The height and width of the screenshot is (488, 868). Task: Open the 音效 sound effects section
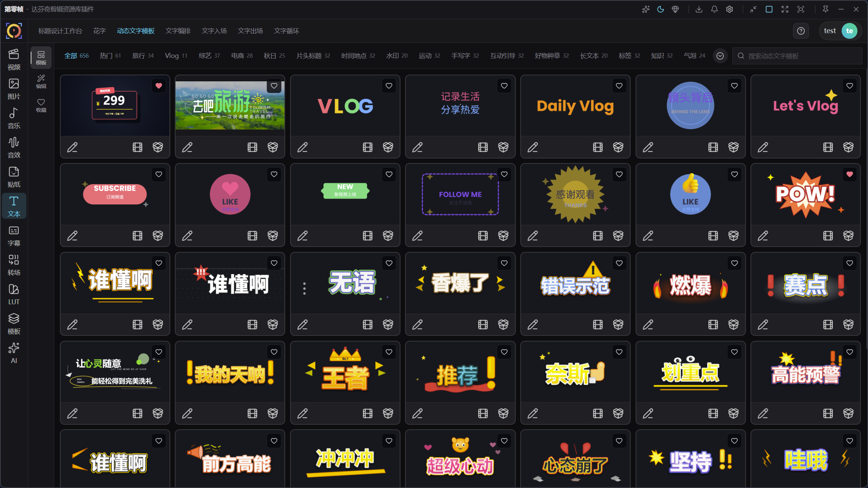point(14,148)
